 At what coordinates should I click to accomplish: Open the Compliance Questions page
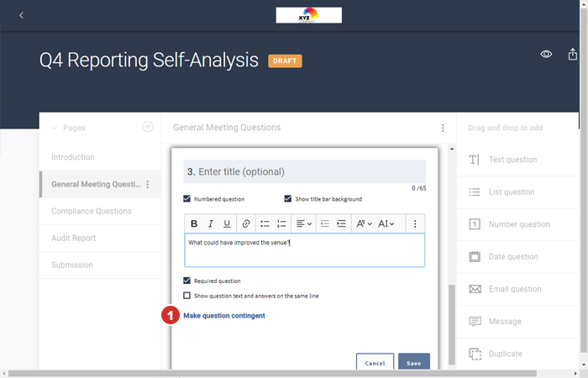pyautogui.click(x=91, y=211)
